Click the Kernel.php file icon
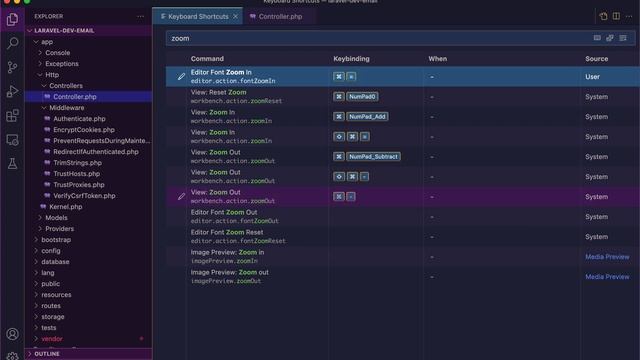 point(43,207)
